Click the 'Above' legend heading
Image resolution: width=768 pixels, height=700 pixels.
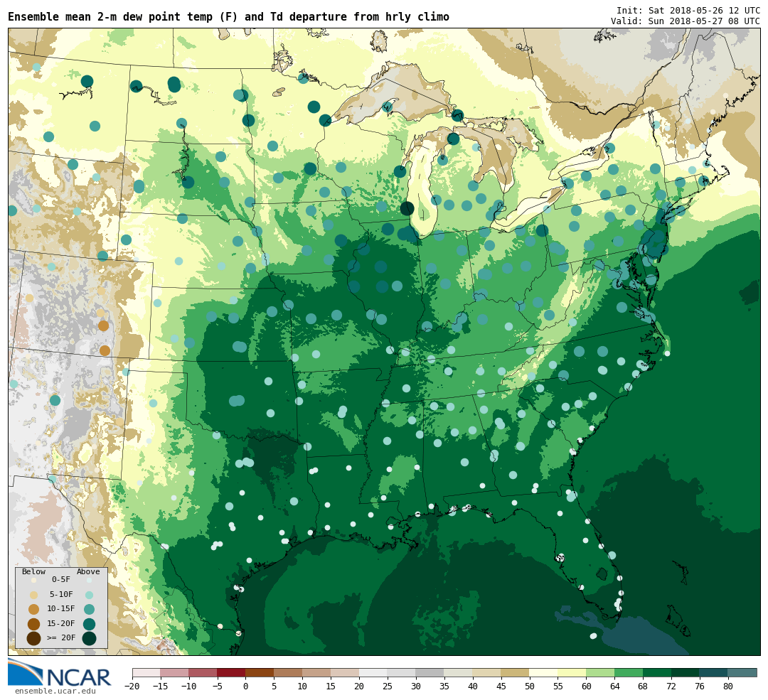(x=88, y=572)
